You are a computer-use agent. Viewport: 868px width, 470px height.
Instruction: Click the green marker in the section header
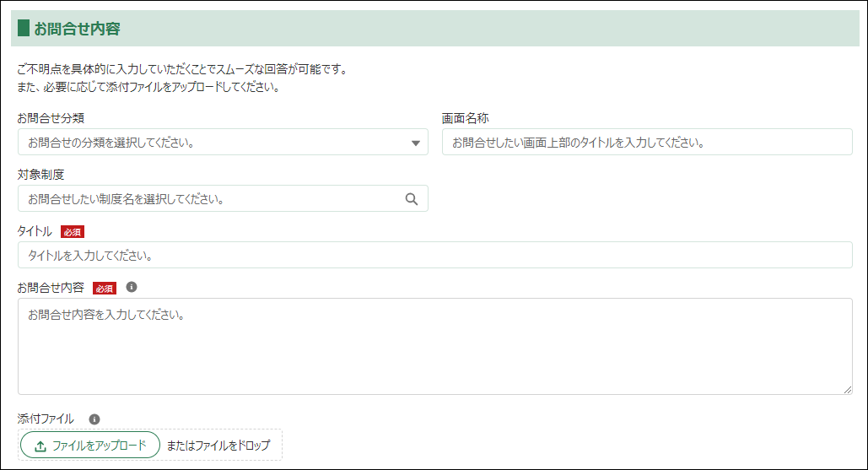[x=23, y=29]
